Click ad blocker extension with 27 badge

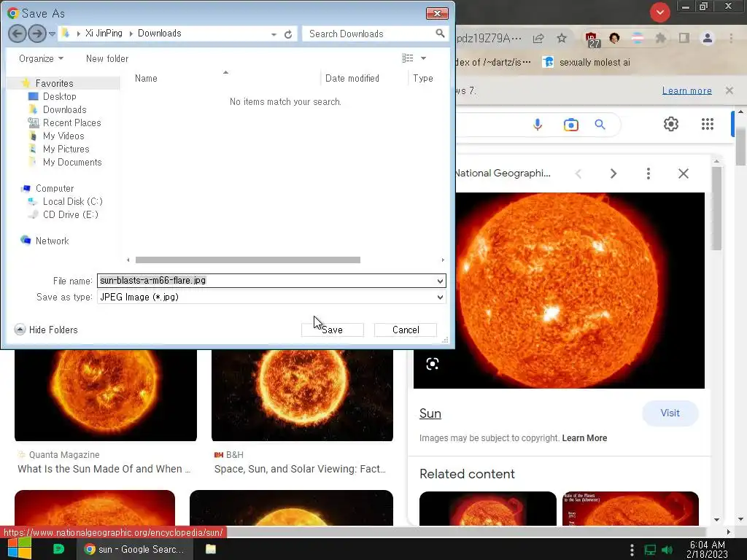[591, 39]
